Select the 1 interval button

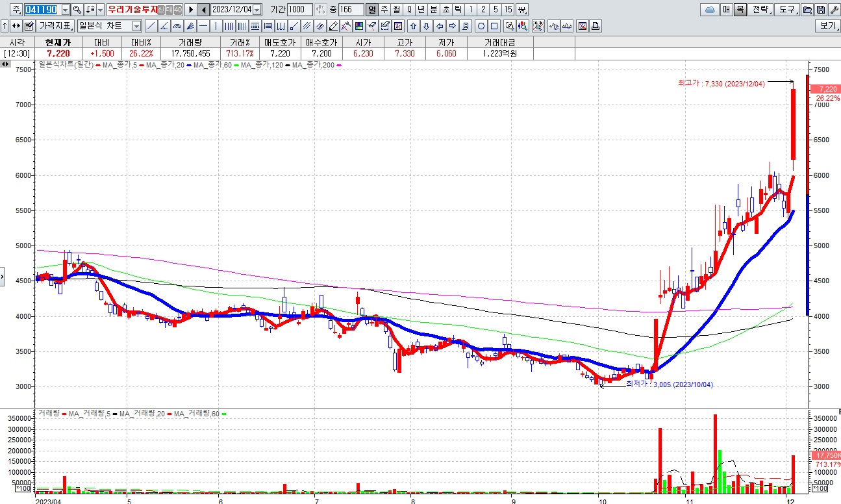tap(471, 10)
